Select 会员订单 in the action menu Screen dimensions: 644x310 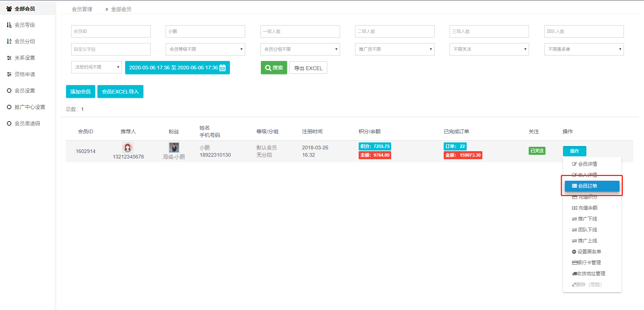pyautogui.click(x=592, y=186)
